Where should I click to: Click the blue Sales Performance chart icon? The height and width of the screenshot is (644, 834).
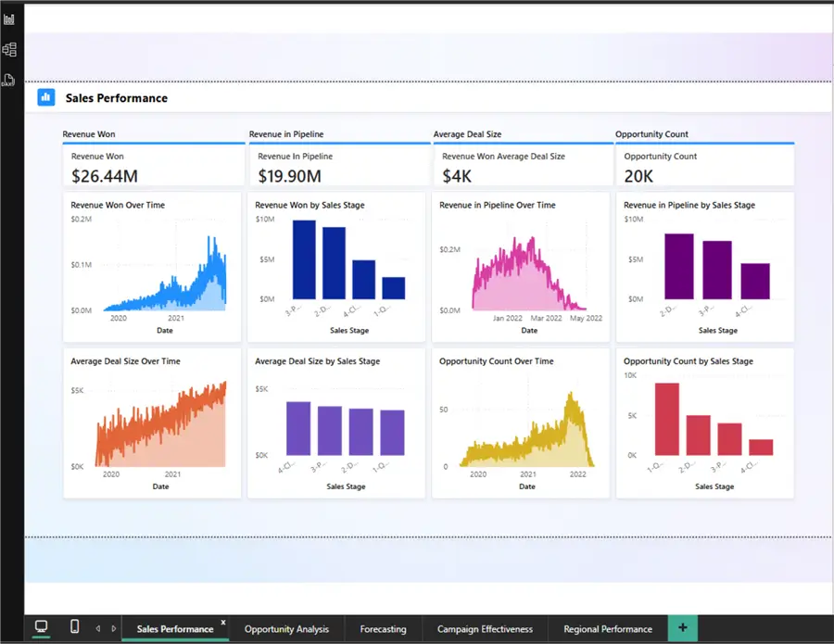click(x=46, y=97)
